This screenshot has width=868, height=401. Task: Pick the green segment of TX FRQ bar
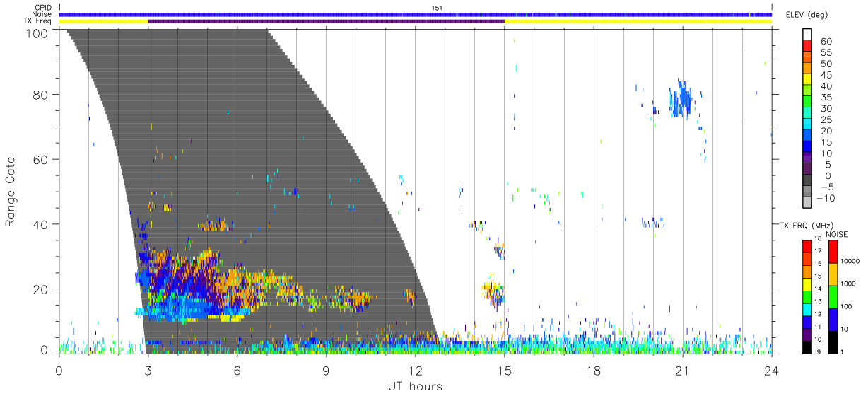pyautogui.click(x=807, y=296)
